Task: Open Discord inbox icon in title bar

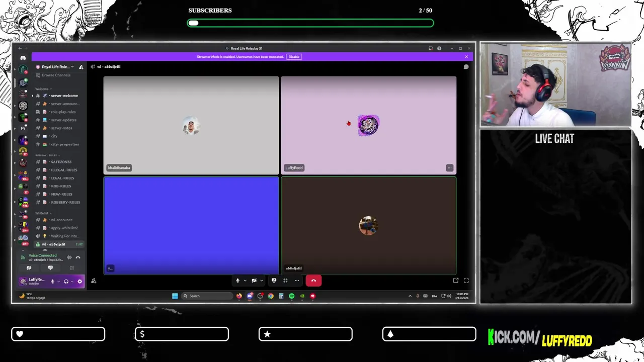Action: click(430, 48)
